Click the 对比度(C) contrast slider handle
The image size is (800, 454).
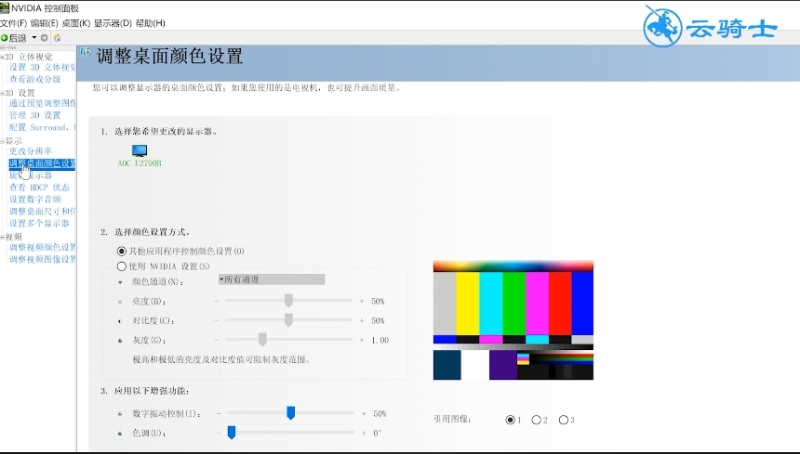click(289, 320)
